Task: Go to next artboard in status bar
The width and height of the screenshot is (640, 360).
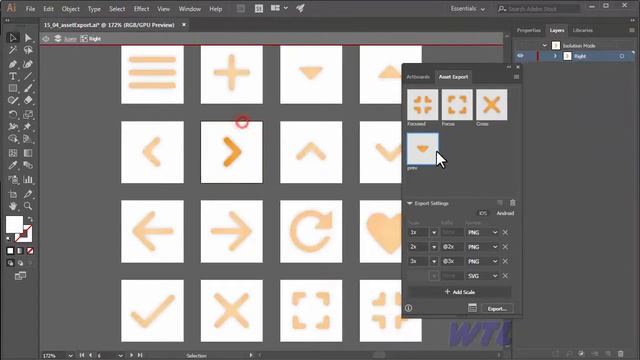Action: coord(131,356)
